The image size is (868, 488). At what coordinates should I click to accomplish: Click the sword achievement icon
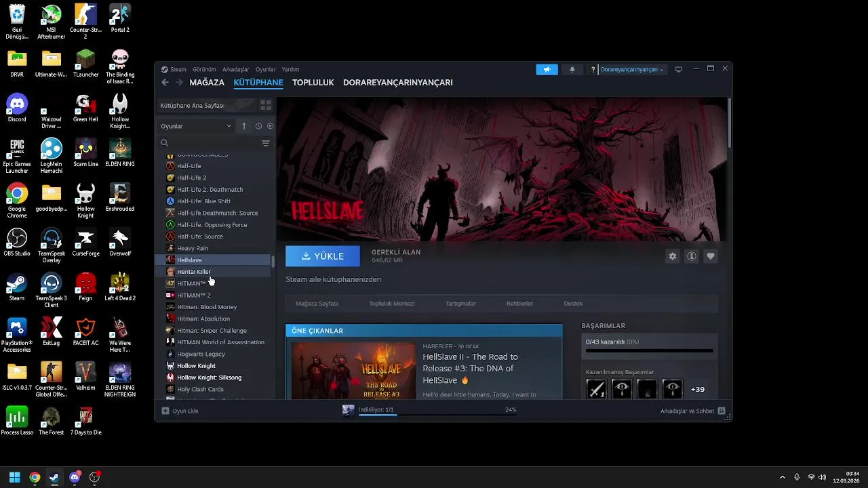[596, 389]
